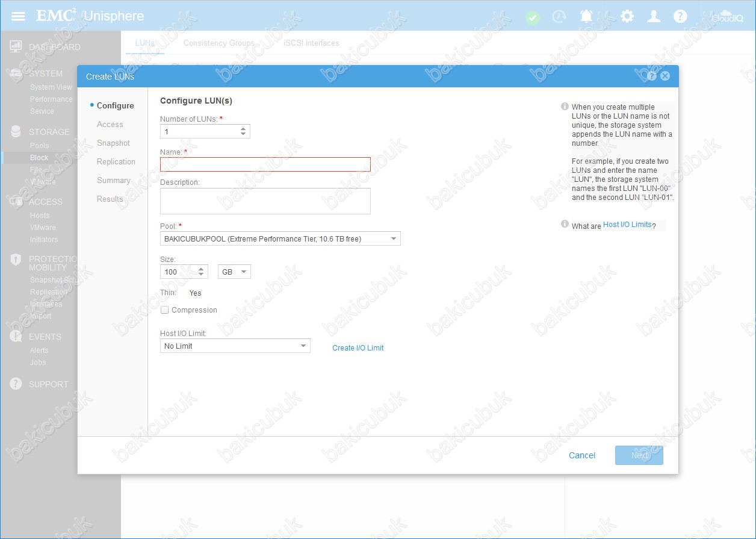Screen dimensions: 756x539
Task: Select the Summary wizard step
Action: coord(113,181)
